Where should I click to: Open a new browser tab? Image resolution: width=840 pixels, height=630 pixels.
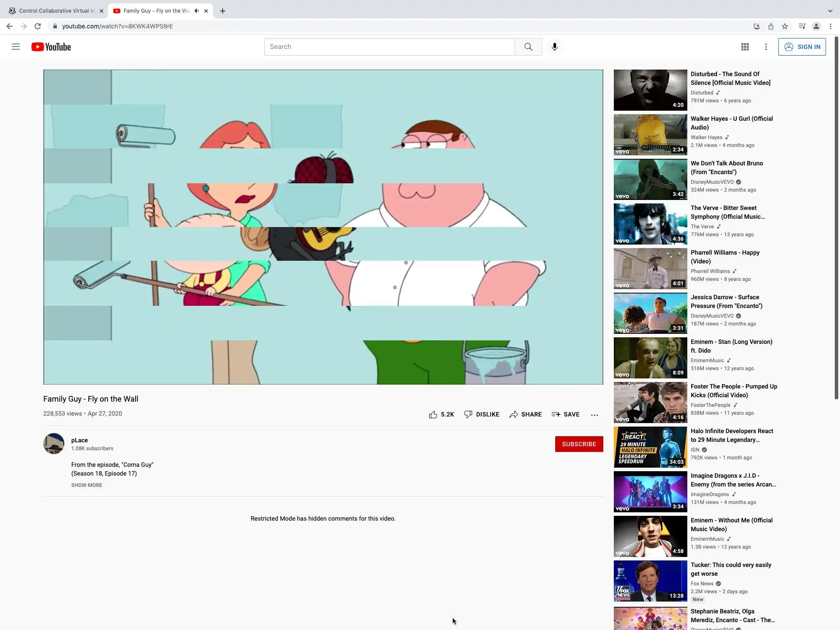click(223, 11)
